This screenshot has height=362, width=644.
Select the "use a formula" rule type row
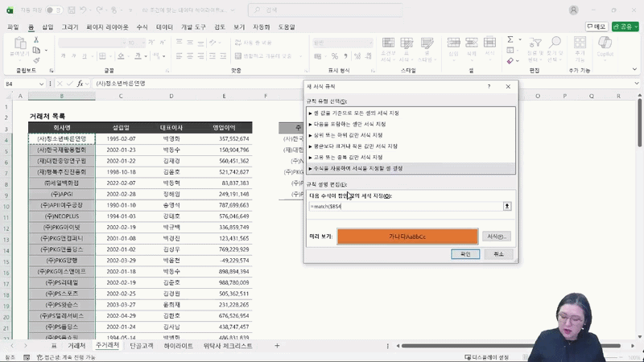[x=411, y=168]
